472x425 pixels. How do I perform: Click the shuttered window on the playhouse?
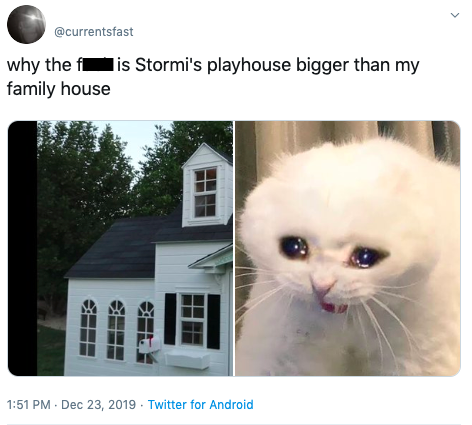pyautogui.click(x=192, y=320)
